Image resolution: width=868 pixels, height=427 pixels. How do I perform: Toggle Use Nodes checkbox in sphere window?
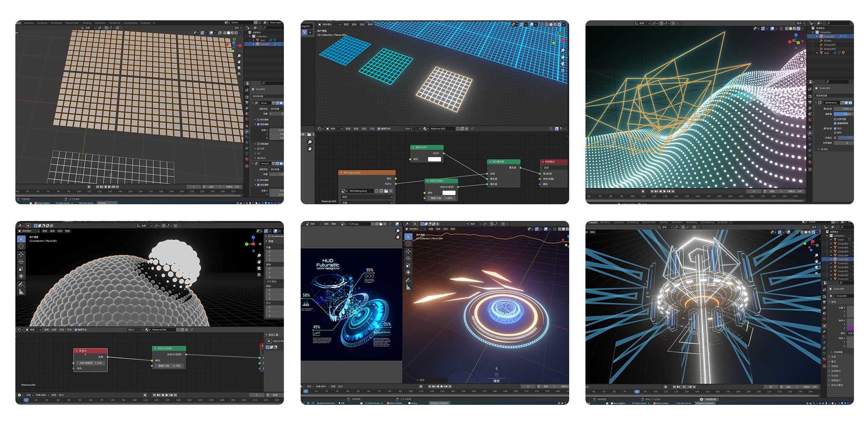pos(75,330)
